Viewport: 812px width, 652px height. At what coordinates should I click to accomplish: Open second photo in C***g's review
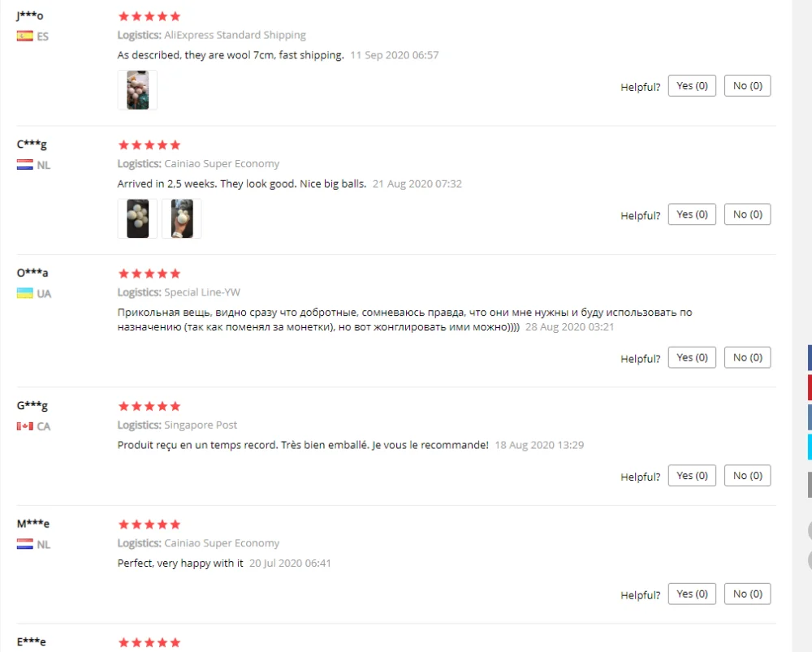tap(182, 218)
